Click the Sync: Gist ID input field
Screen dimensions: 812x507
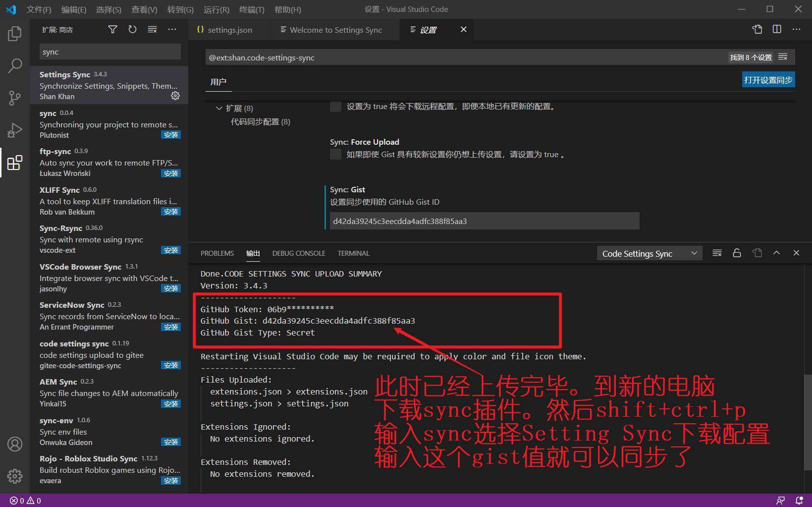point(485,221)
